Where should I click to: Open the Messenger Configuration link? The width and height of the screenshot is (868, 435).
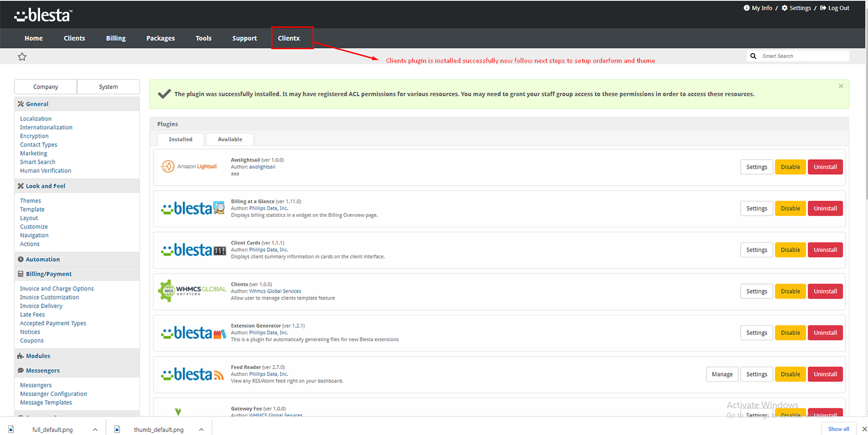tap(53, 394)
